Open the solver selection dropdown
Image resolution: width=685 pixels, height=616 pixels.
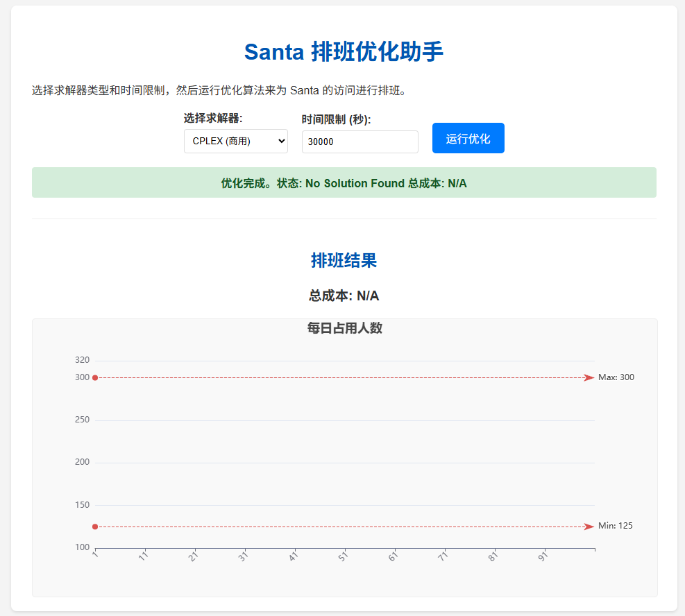[x=235, y=141]
